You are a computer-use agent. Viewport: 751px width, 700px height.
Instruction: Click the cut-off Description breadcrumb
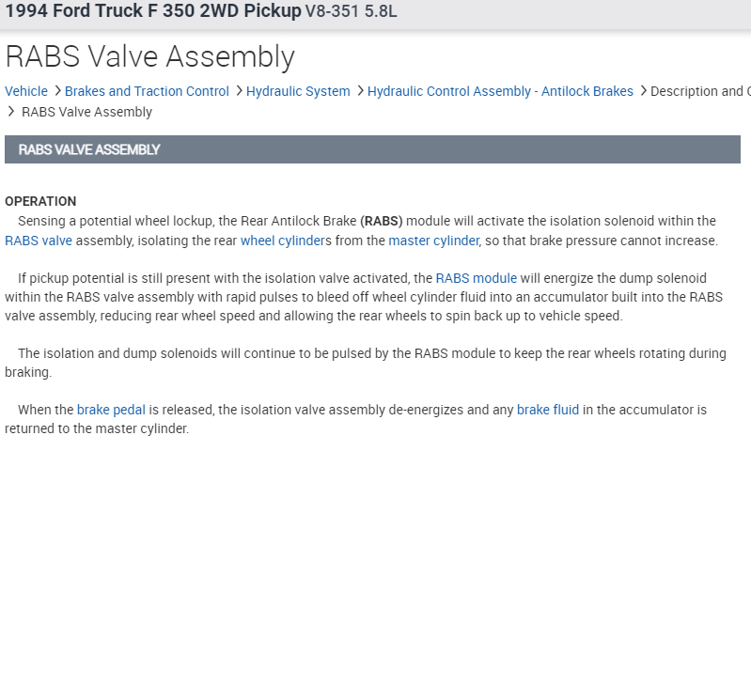[x=699, y=91]
